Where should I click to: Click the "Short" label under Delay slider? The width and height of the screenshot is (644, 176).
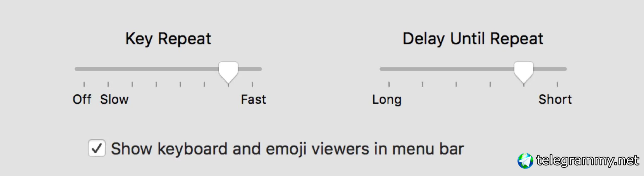pos(555,99)
